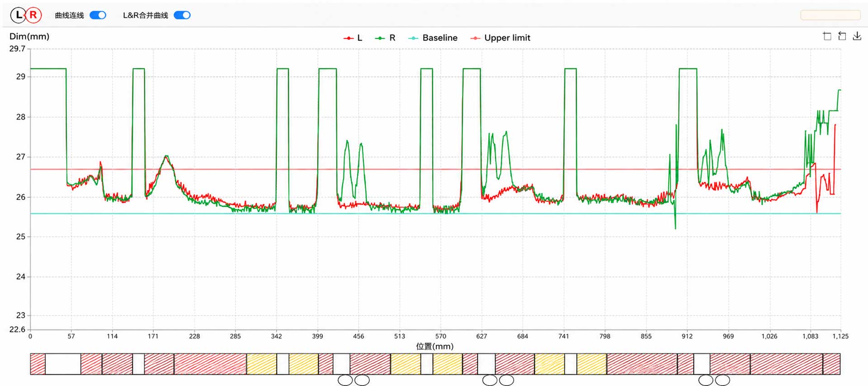Select the wide white segment near strip's left end

pyautogui.click(x=63, y=364)
